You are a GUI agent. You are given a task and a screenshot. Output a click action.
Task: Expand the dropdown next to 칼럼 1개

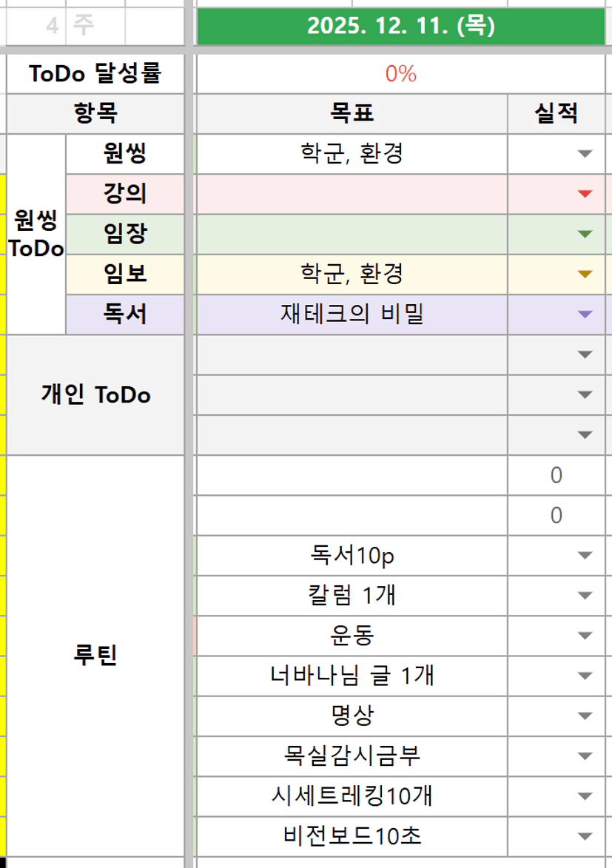coord(585,596)
